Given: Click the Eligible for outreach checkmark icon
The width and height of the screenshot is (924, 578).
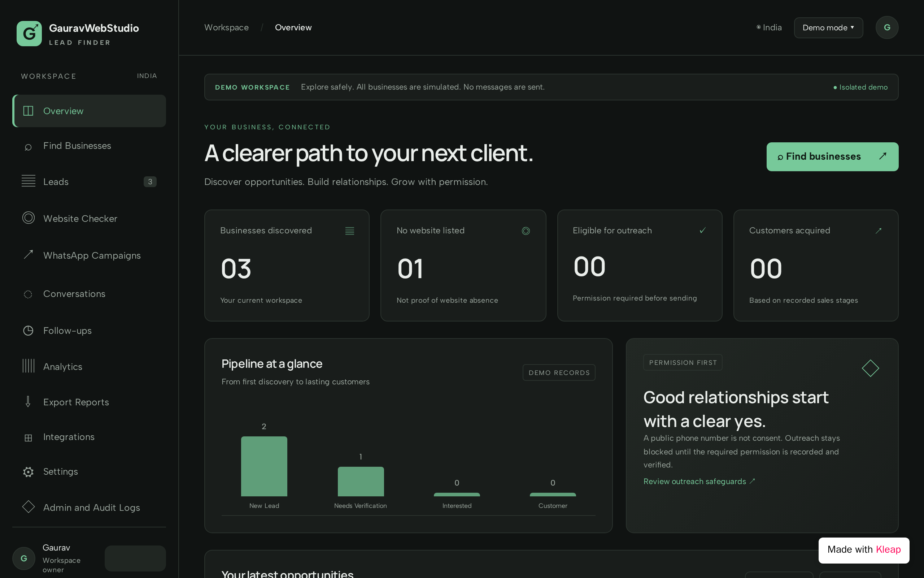Looking at the screenshot, I should [x=702, y=230].
